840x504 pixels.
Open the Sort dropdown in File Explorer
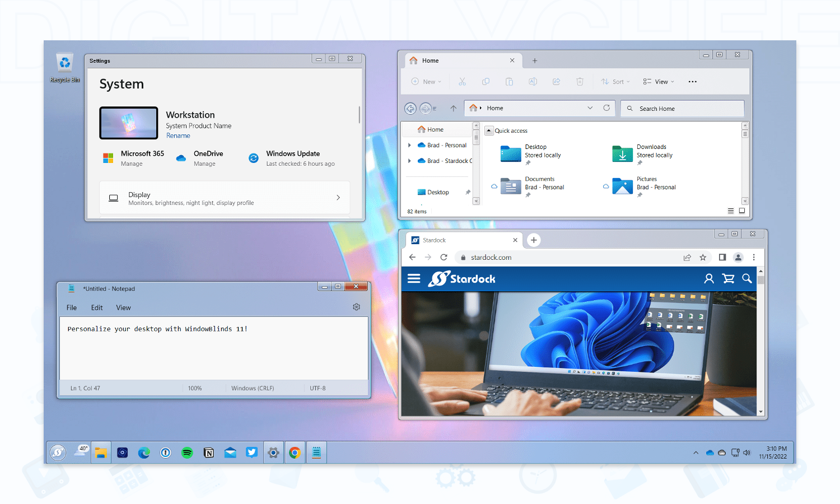(x=616, y=82)
